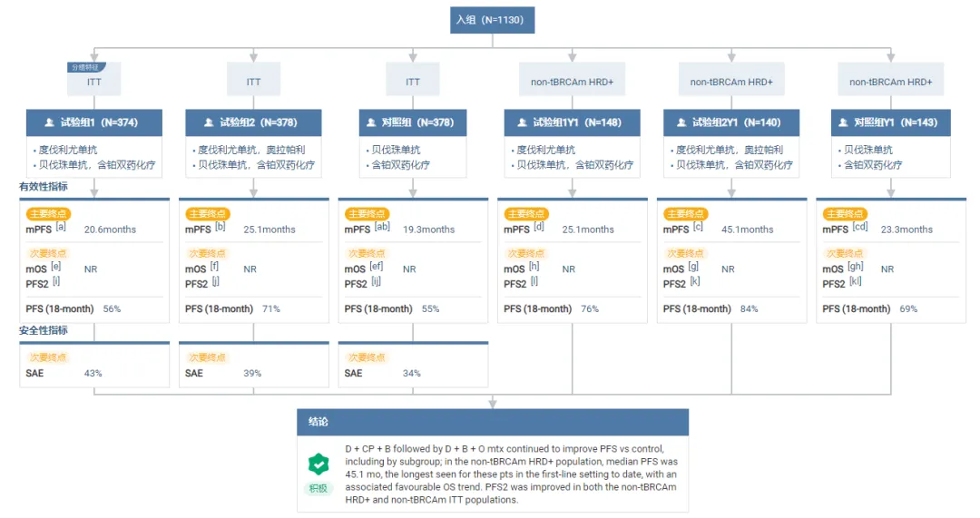
Task: Open footnote [a] beside mPFS 20.6months
Action: click(61, 227)
